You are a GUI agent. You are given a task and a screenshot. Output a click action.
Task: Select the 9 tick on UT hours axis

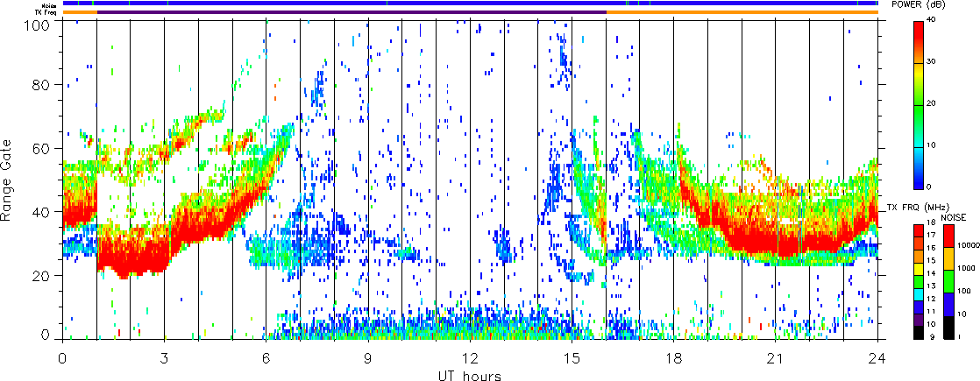[x=368, y=358]
